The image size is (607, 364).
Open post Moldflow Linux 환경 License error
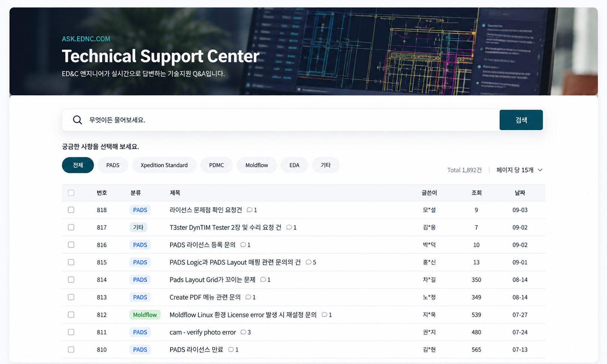[x=243, y=315]
